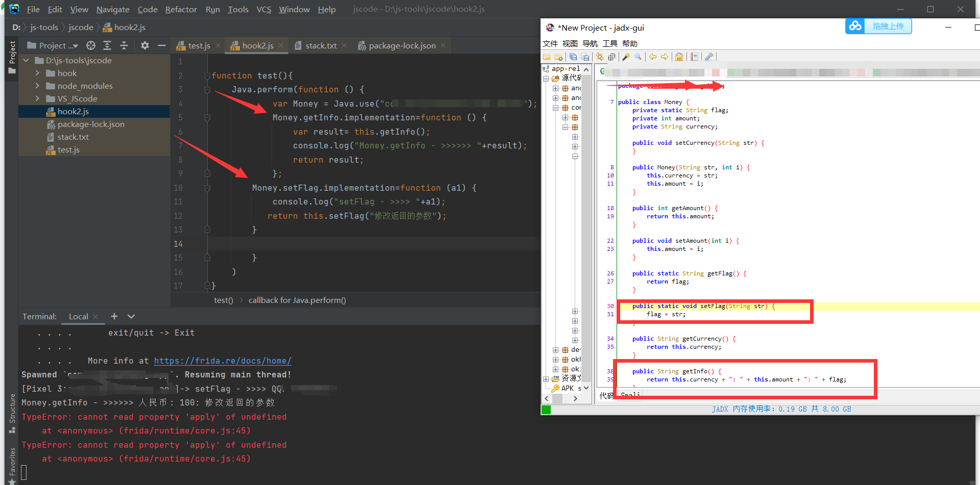Click Select Opened File target icon
This screenshot has height=485, width=980.
pyautogui.click(x=91, y=45)
